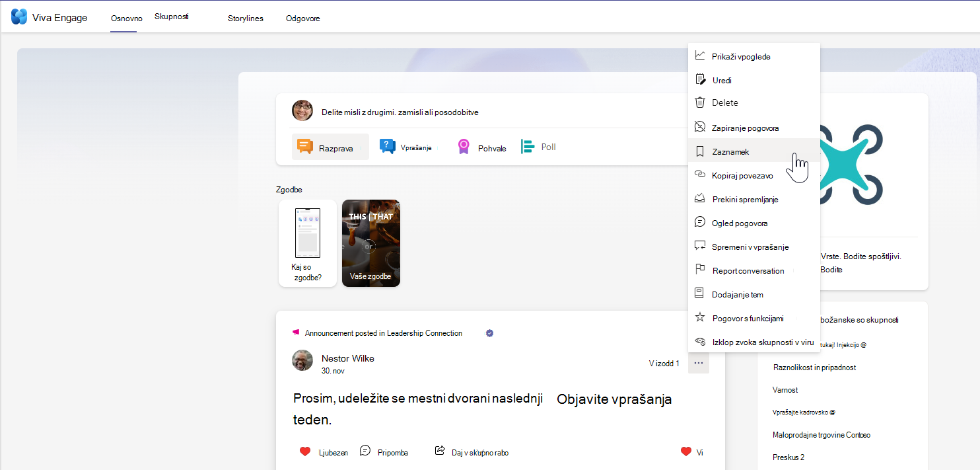Click Nestor Wilke's avatar photo
The height and width of the screenshot is (470, 980).
302,360
